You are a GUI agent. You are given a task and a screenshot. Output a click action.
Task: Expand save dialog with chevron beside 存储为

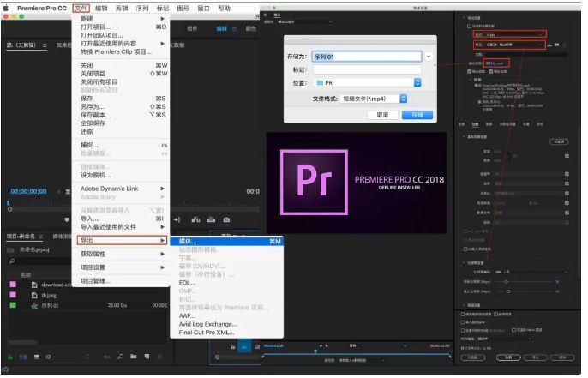click(429, 57)
